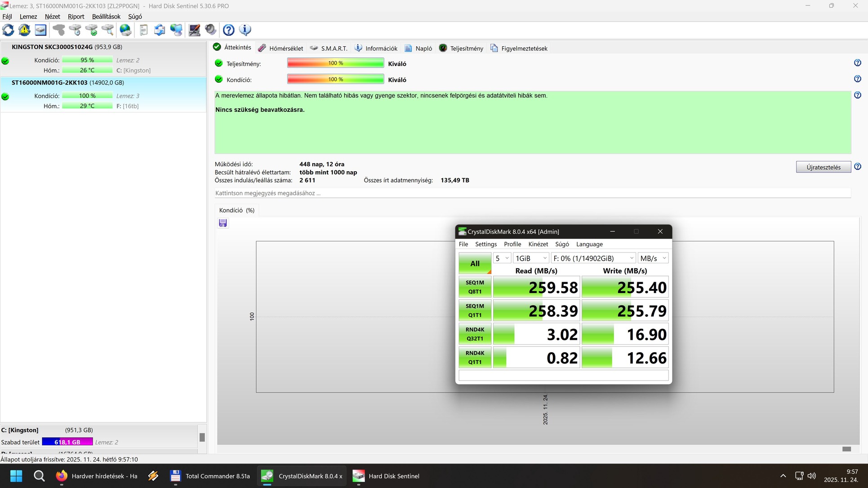The width and height of the screenshot is (868, 488).
Task: Click the globe with disk icon
Action: [x=125, y=30]
